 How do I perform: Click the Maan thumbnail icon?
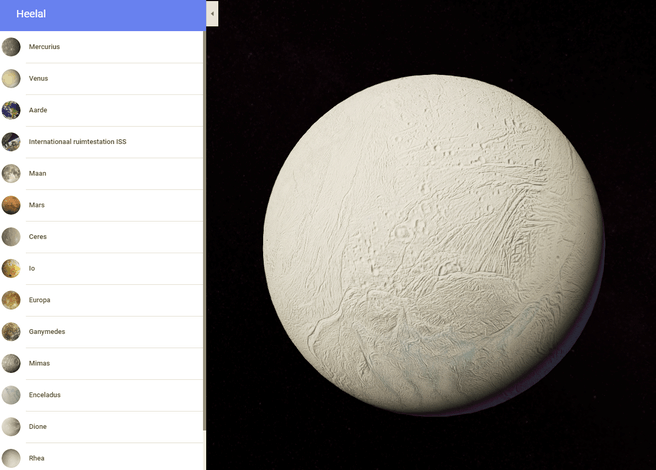pos(11,173)
